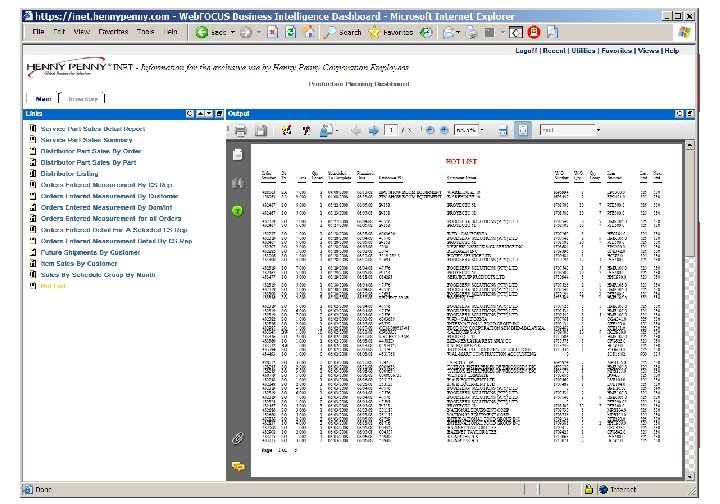
Task: Open the Back history dropdown arrow
Action: pyautogui.click(x=232, y=32)
